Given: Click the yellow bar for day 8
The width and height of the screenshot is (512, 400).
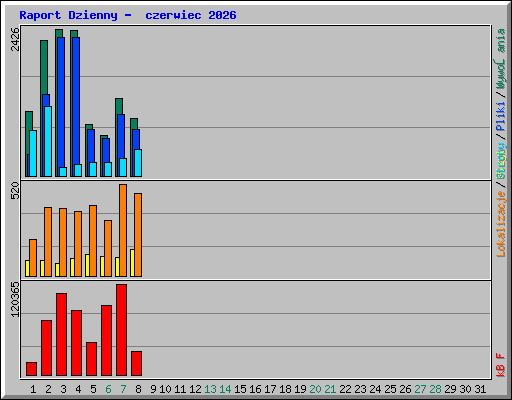Looking at the screenshot, I should pyautogui.click(x=132, y=263).
